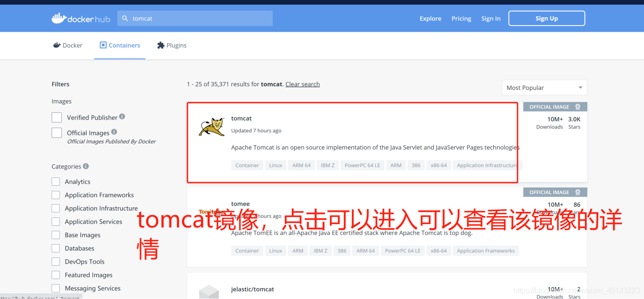Image resolution: width=644 pixels, height=299 pixels.
Task: Switch to the Plugins tab
Action: point(172,45)
